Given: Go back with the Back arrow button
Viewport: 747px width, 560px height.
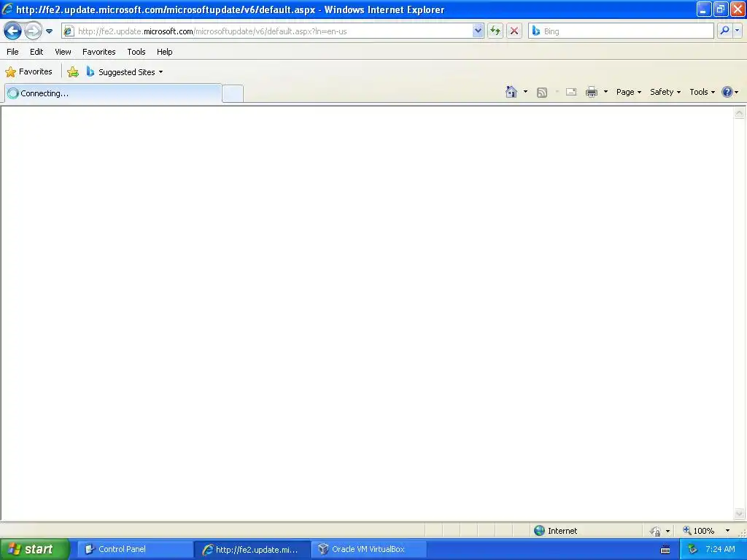Looking at the screenshot, I should click(x=12, y=31).
